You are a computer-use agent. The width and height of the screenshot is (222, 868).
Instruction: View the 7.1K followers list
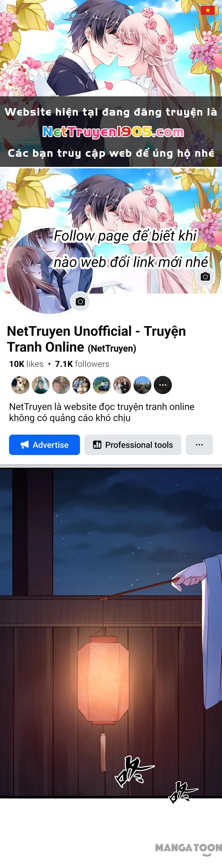pos(82,364)
